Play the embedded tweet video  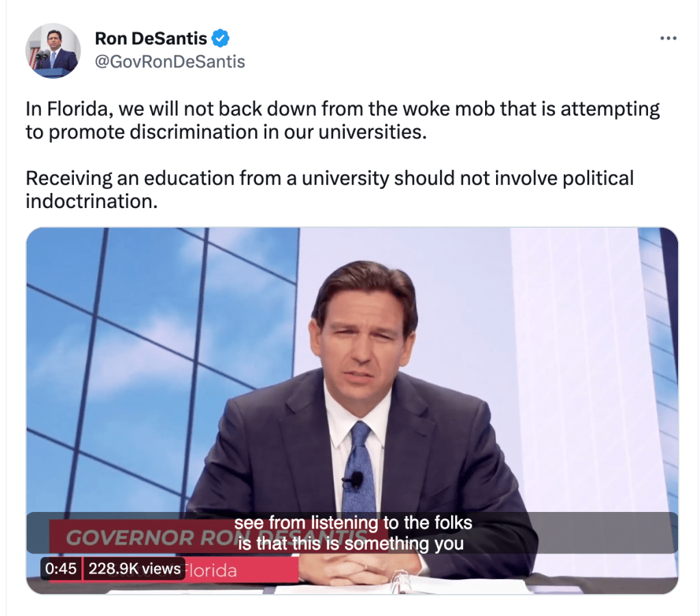[x=352, y=411]
